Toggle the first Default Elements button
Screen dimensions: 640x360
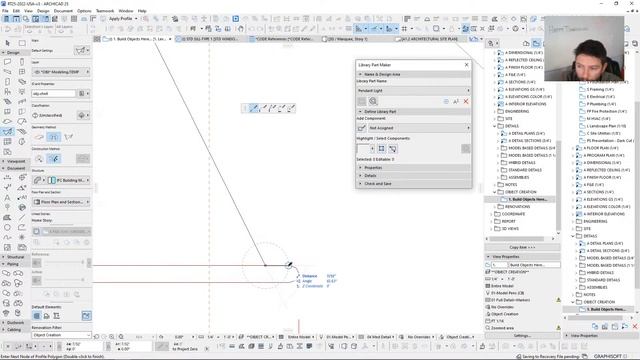coord(37,316)
